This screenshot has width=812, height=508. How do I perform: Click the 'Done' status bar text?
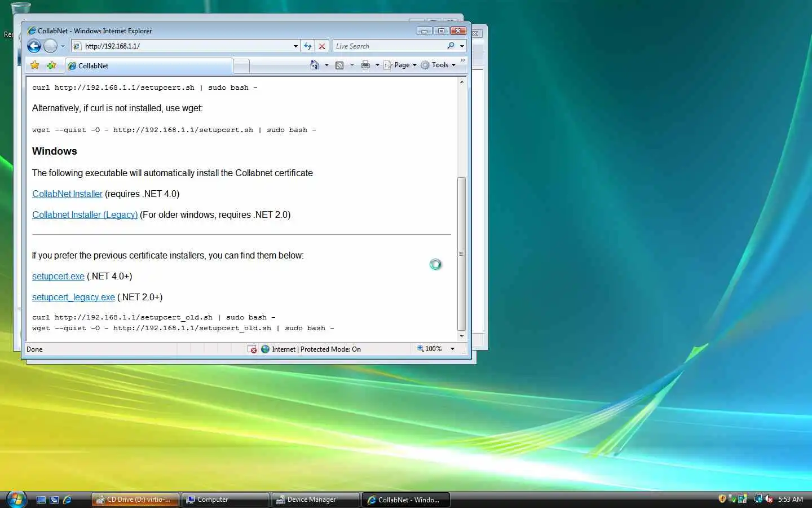pos(34,349)
